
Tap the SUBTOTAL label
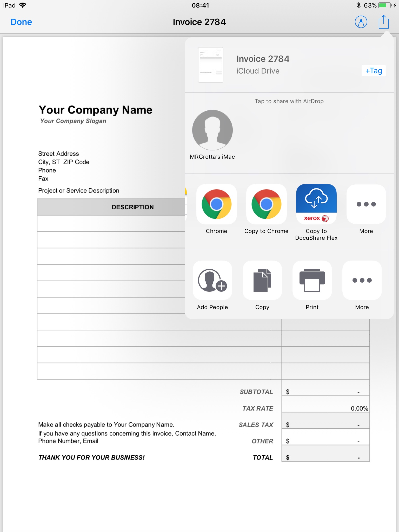[x=256, y=392]
